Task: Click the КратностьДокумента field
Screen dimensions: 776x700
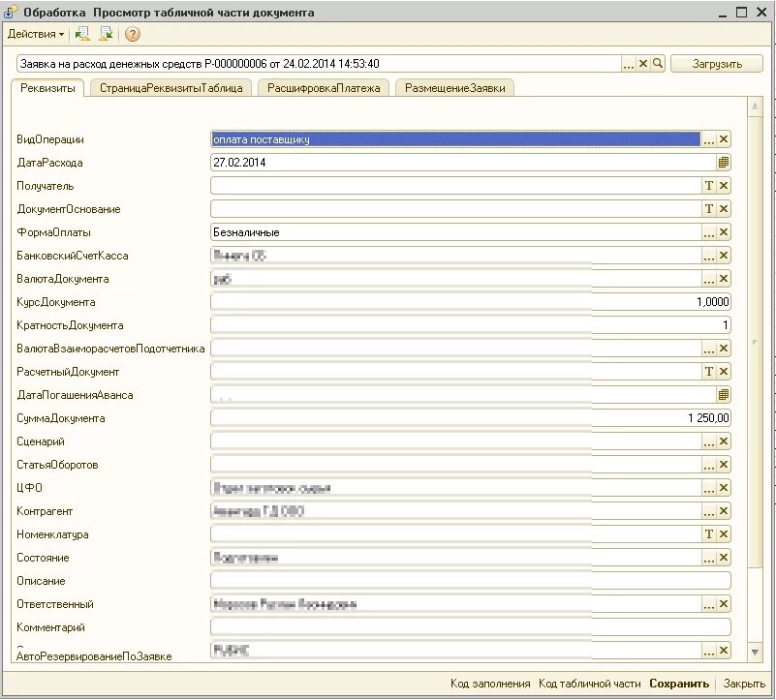Action: (x=471, y=325)
